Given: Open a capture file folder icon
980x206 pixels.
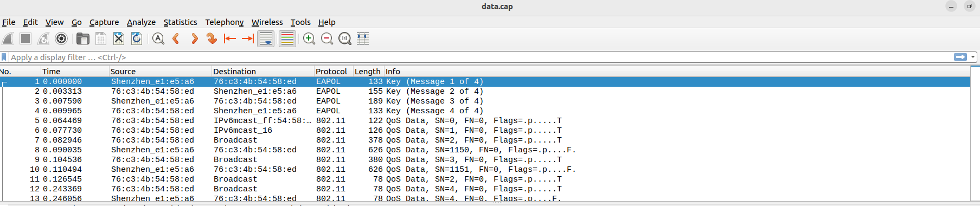Looking at the screenshot, I should tap(83, 38).
